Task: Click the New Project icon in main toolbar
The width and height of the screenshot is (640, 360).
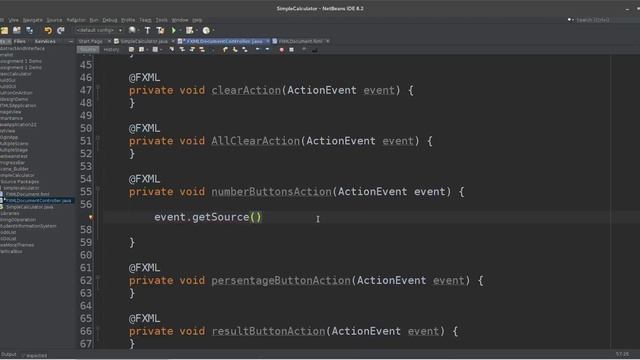Action: [x=4, y=30]
